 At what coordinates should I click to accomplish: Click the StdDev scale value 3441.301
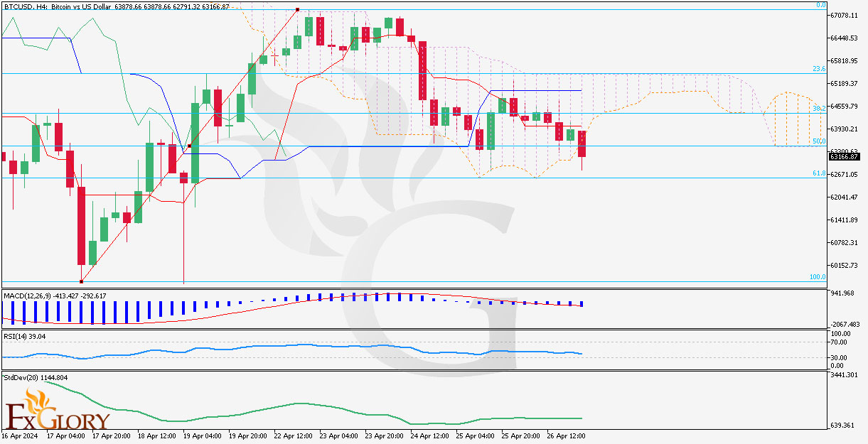[844, 374]
